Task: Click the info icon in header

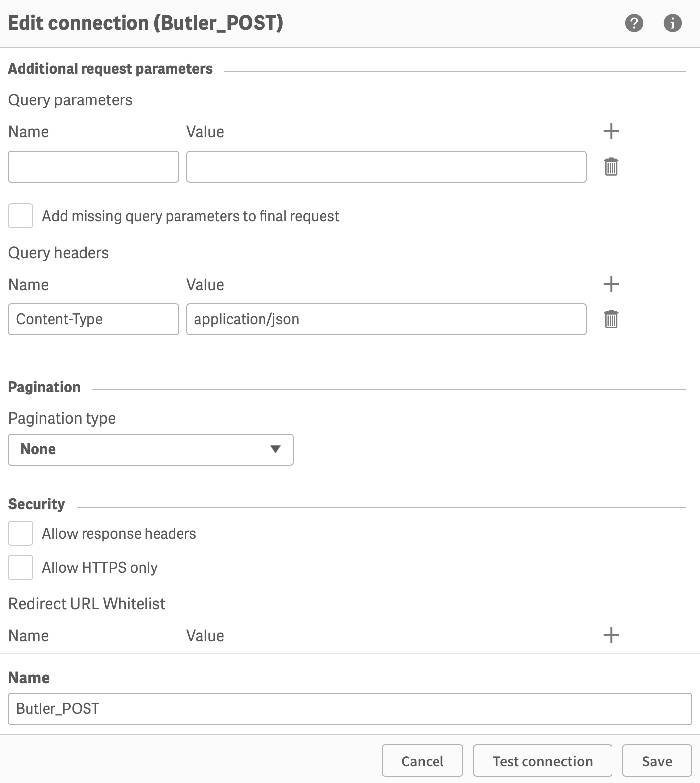Action: tap(672, 23)
